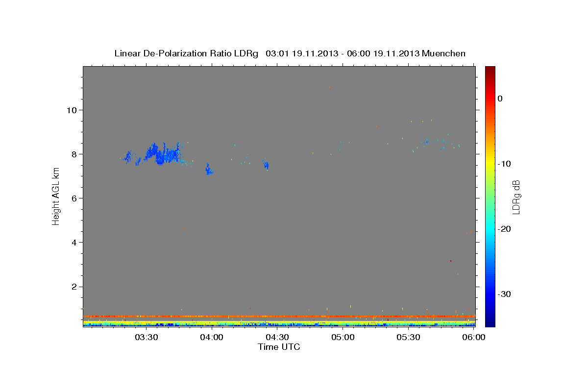Screen dimensions: 588x392
Task: Click the 'LDRg dB' colorbar label
Action: (x=515, y=197)
